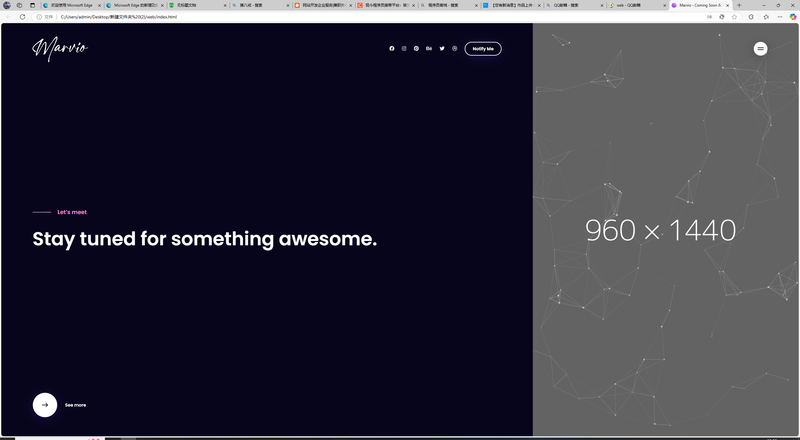The image size is (800, 440).
Task: Close the Marvio - Coming Soon tab
Action: (728, 5)
